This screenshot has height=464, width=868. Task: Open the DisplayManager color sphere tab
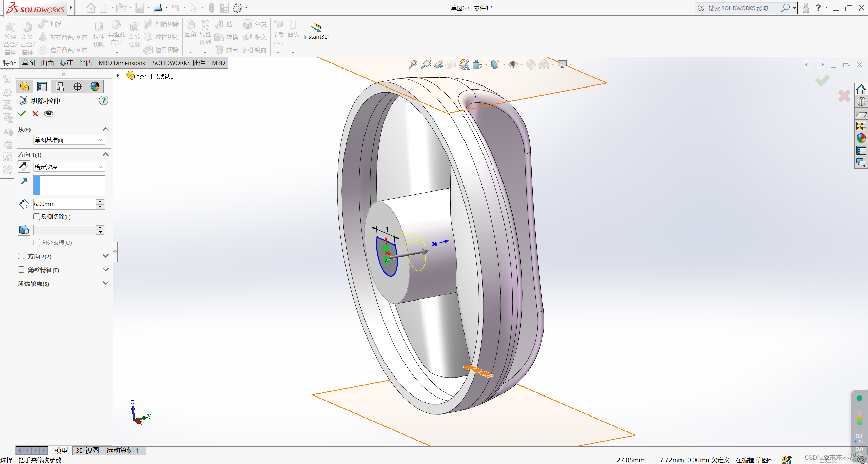tap(95, 86)
